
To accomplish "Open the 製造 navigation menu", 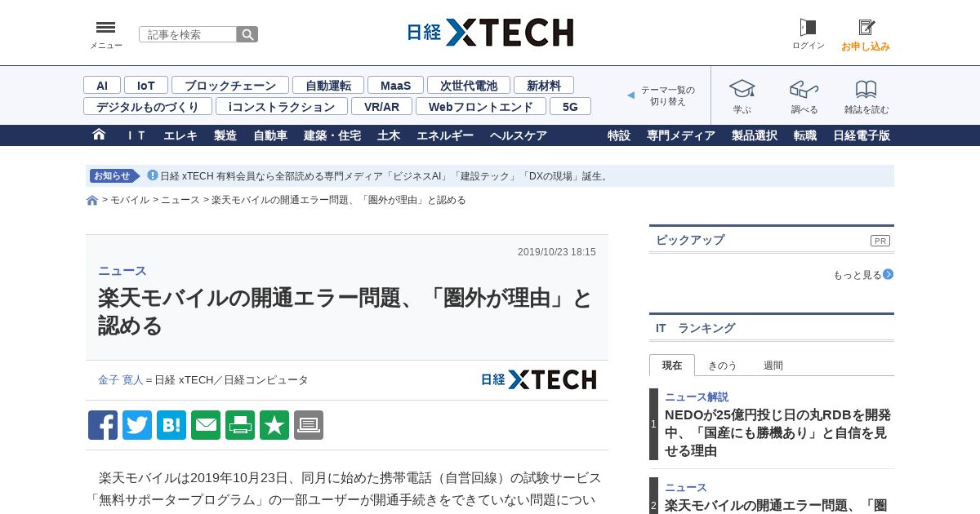I will 225,135.
